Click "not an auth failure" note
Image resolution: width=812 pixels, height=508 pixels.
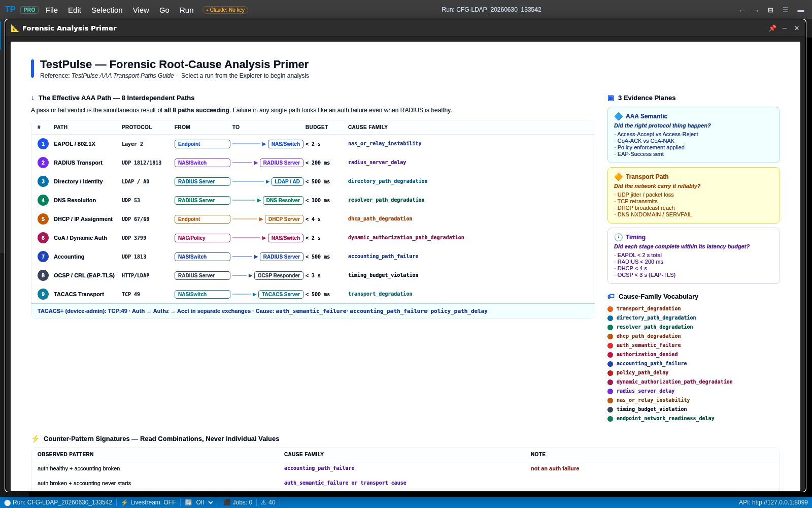(x=555, y=468)
